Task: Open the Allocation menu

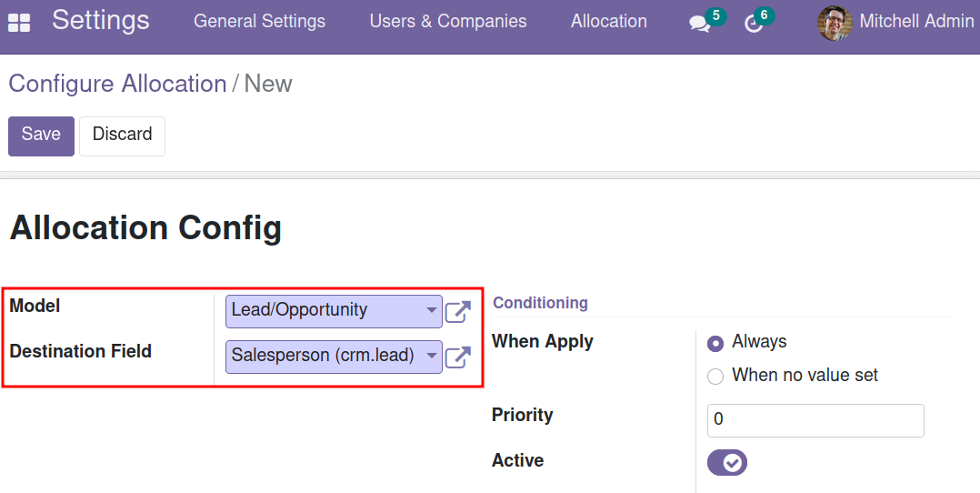Action: (x=609, y=21)
